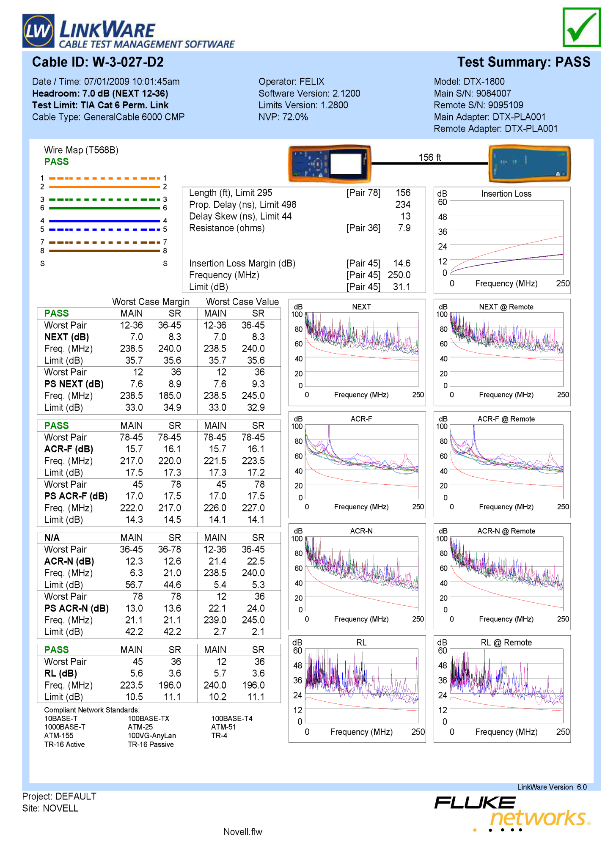Click the Cable ID W-3-027-D2 heading

click(98, 62)
